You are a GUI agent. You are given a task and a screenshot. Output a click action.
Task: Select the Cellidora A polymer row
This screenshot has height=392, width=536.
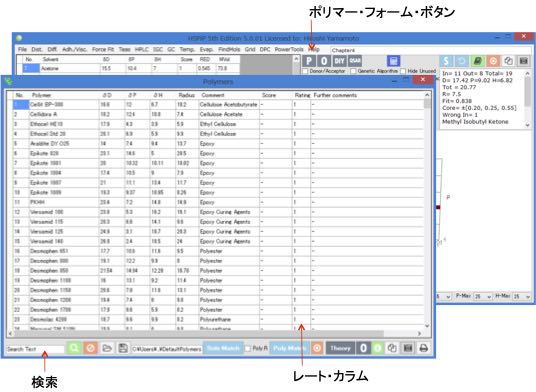pos(219,114)
